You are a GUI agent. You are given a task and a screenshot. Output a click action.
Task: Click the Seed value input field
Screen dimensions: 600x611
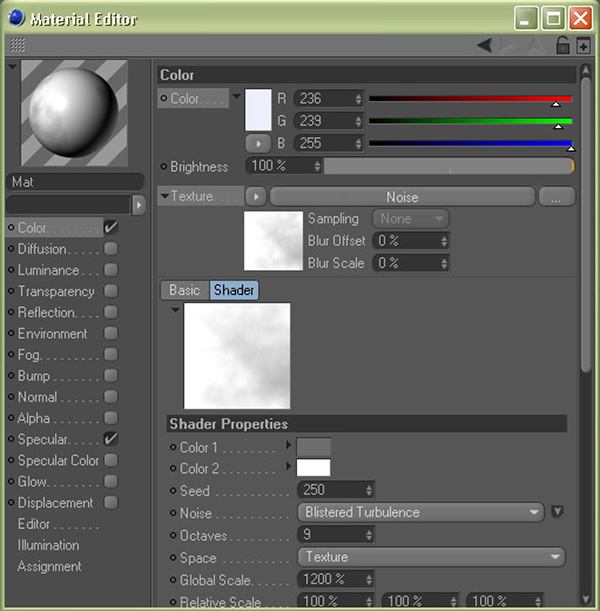[330, 490]
